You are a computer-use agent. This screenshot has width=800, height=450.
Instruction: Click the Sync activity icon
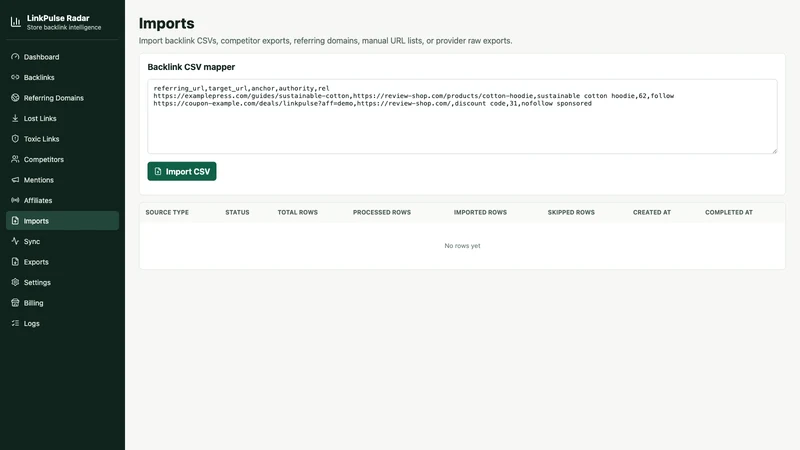(x=15, y=241)
